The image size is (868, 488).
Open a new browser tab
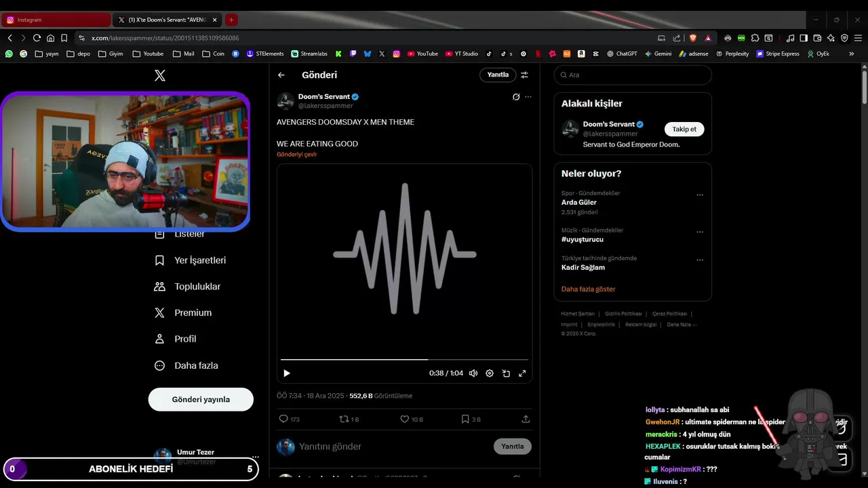(231, 20)
